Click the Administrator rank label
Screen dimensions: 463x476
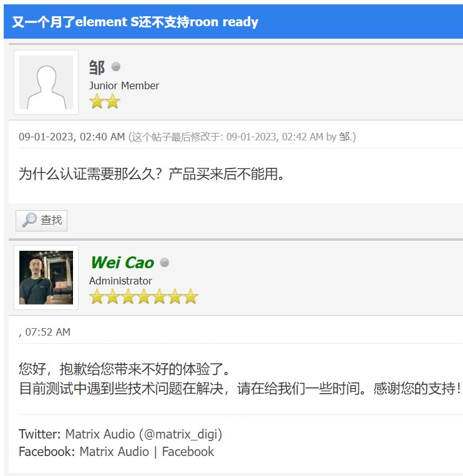[x=120, y=281]
